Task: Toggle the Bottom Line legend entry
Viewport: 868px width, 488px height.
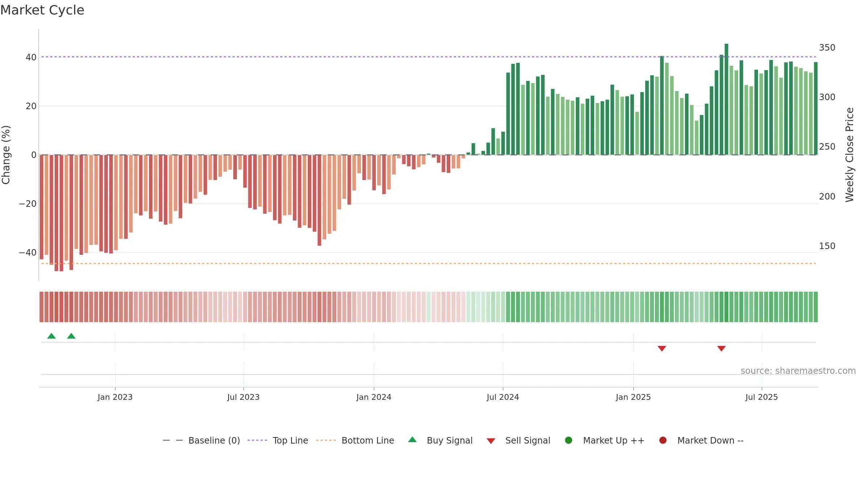Action: click(x=355, y=440)
